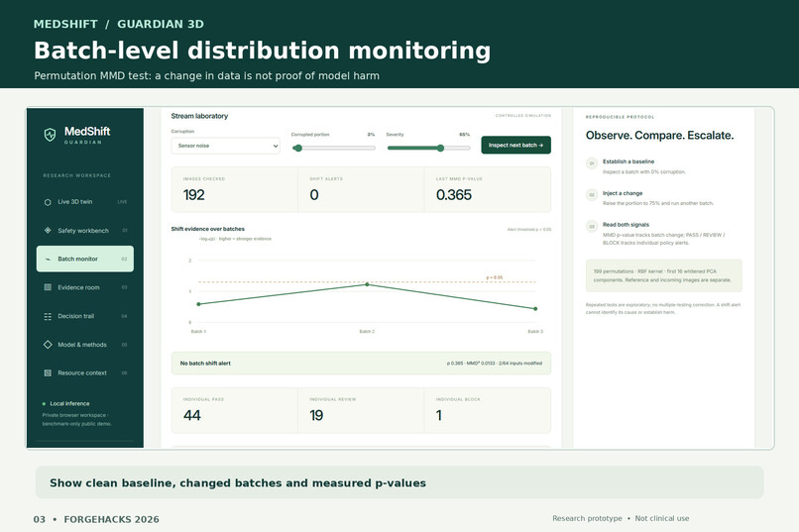Click the Individual block count 1
799x532 pixels.
coord(439,415)
